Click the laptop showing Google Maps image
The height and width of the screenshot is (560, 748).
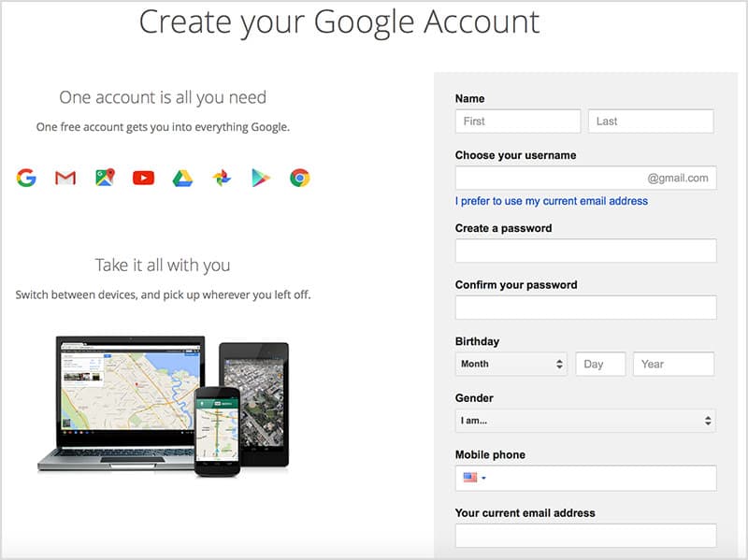[124, 402]
